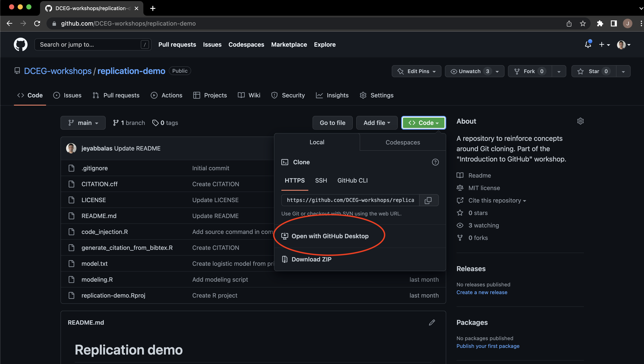Click the Clone help question-mark icon
Viewport: 644px width, 364px height.
(x=435, y=162)
